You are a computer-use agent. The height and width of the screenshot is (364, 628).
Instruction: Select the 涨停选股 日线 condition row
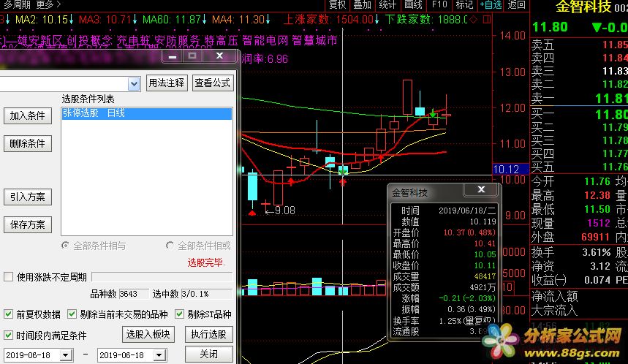[x=147, y=113]
